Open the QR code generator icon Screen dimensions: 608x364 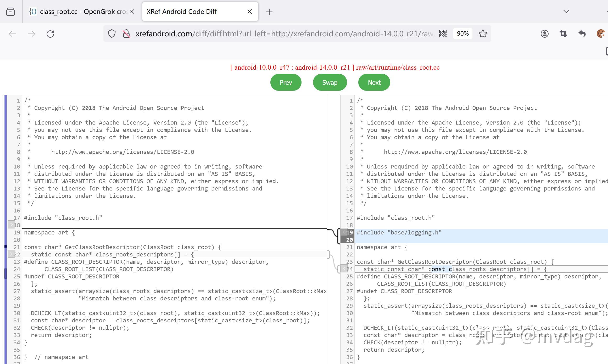tap(443, 34)
